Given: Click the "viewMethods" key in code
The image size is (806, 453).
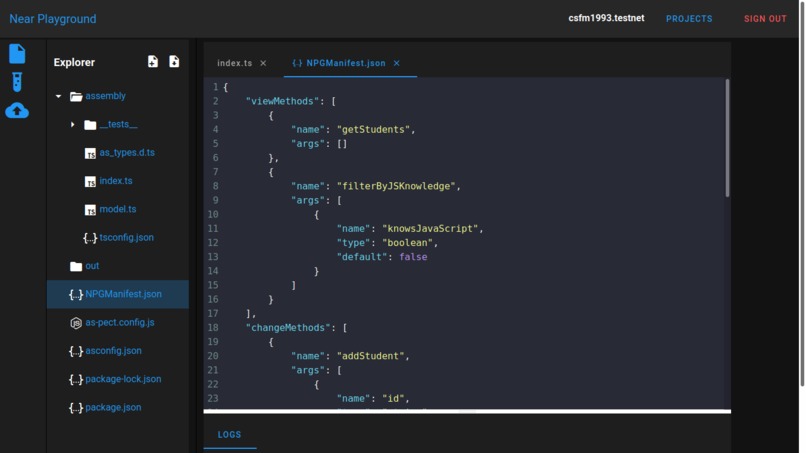Looking at the screenshot, I should click(283, 101).
